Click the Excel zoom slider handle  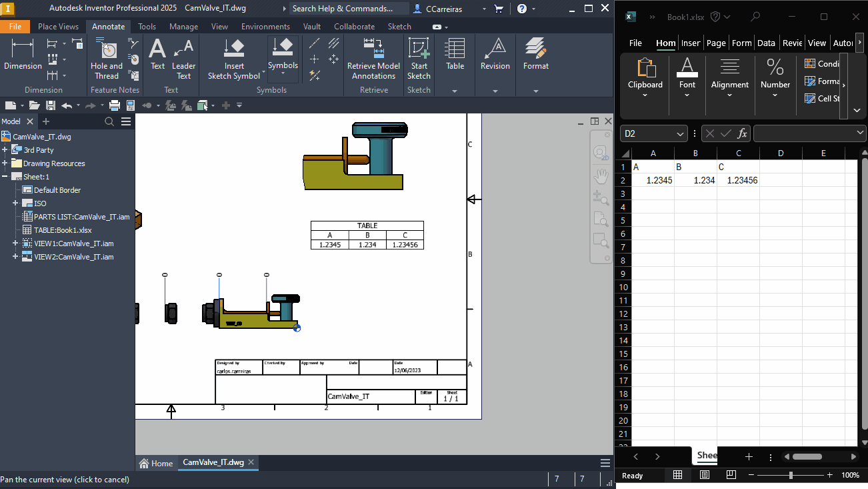pyautogui.click(x=791, y=475)
